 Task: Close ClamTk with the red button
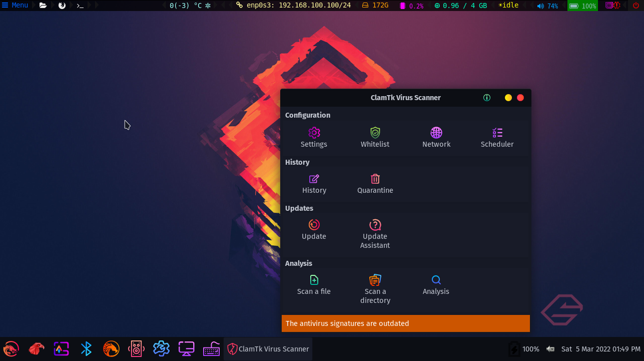(x=520, y=98)
